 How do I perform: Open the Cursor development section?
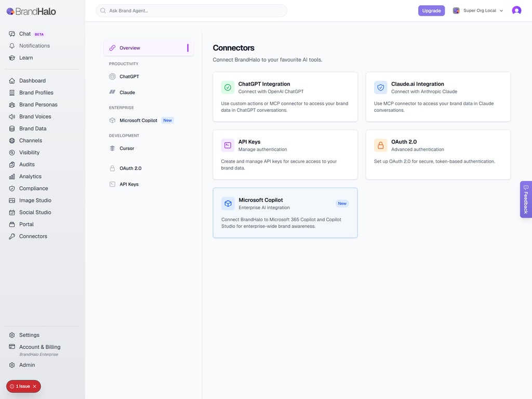click(149, 148)
